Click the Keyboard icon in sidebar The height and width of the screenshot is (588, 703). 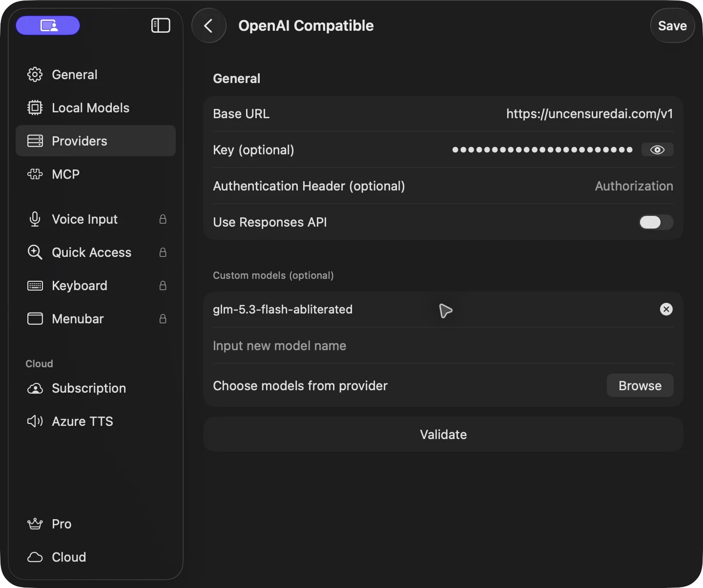coord(35,286)
